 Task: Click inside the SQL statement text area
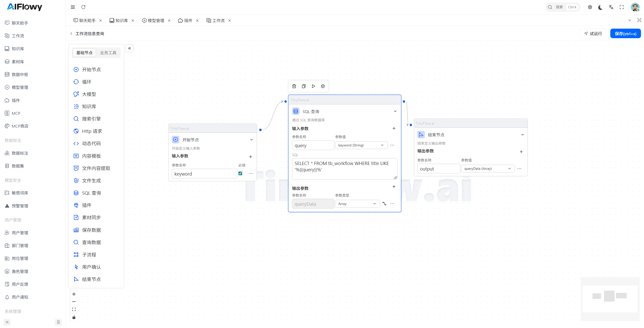pos(345,169)
